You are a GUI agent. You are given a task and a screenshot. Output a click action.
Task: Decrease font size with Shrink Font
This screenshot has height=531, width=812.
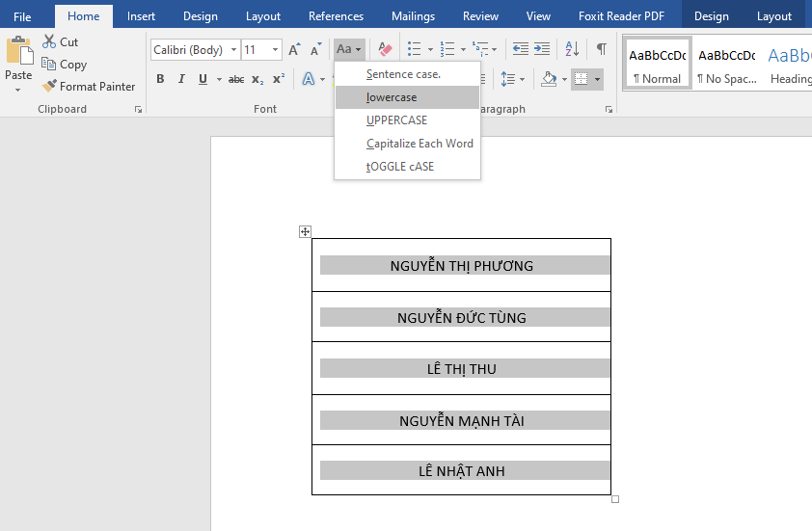(x=315, y=49)
